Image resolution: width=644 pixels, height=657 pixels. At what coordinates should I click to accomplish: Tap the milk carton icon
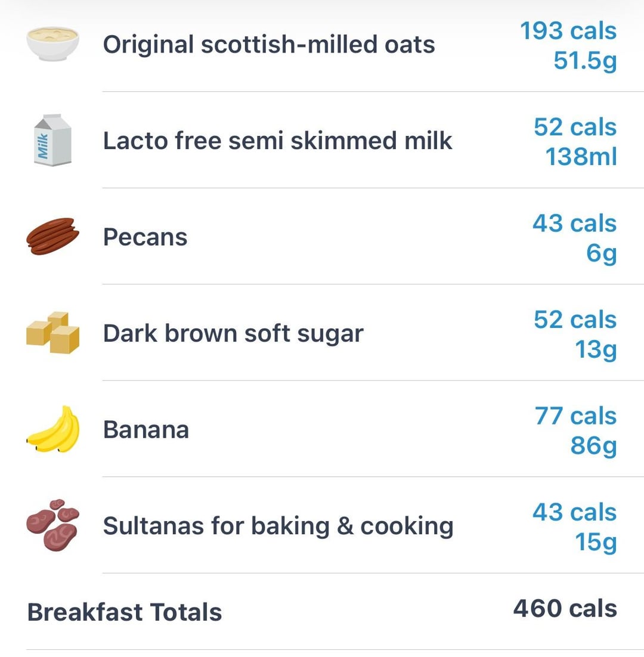(x=52, y=140)
